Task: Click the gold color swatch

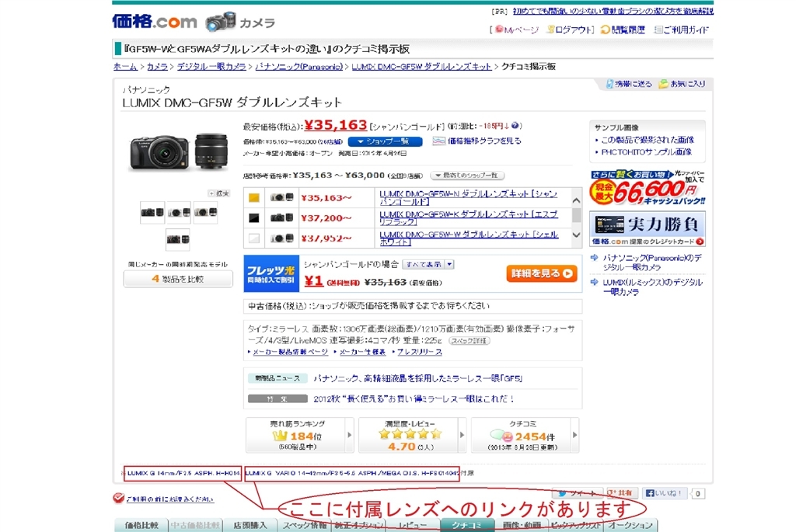Action: 254,198
